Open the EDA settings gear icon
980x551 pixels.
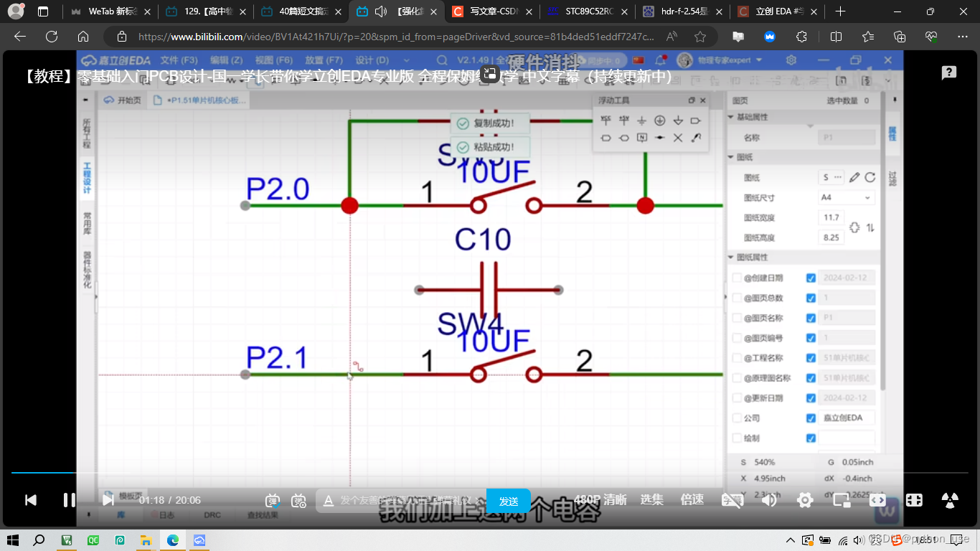[791, 60]
